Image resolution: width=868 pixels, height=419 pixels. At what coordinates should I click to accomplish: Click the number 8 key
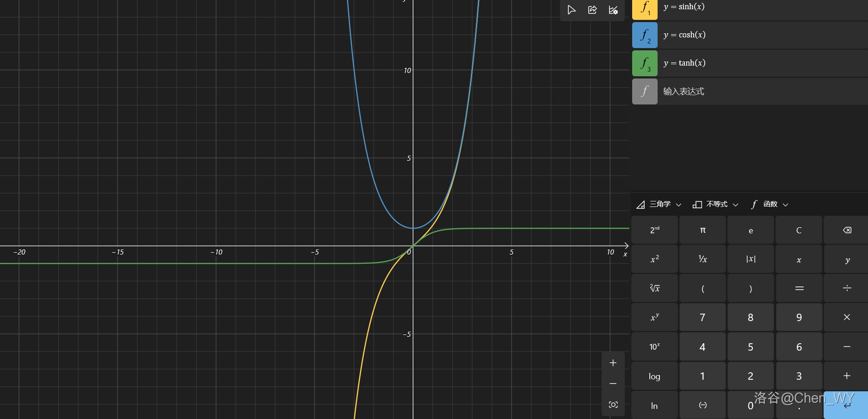pyautogui.click(x=751, y=317)
